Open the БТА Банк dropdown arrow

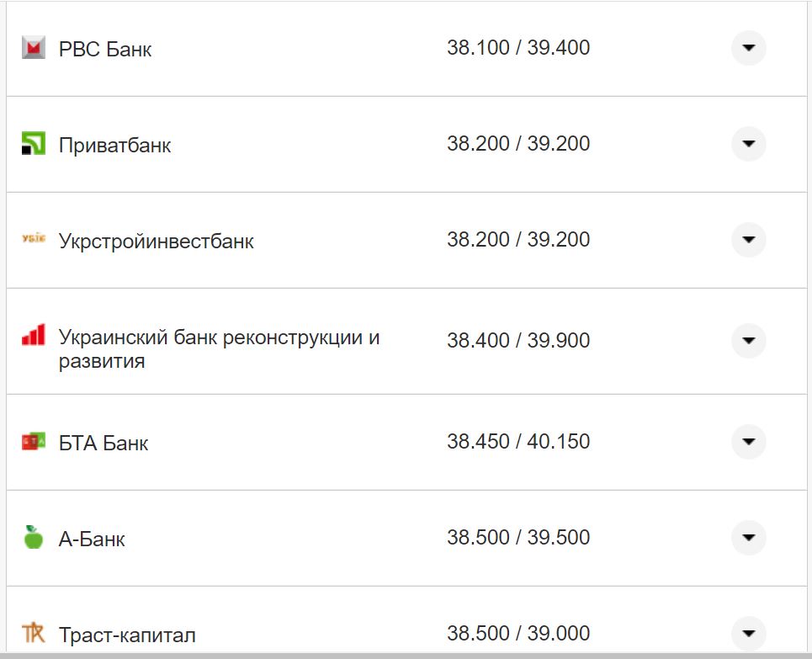tap(747, 441)
